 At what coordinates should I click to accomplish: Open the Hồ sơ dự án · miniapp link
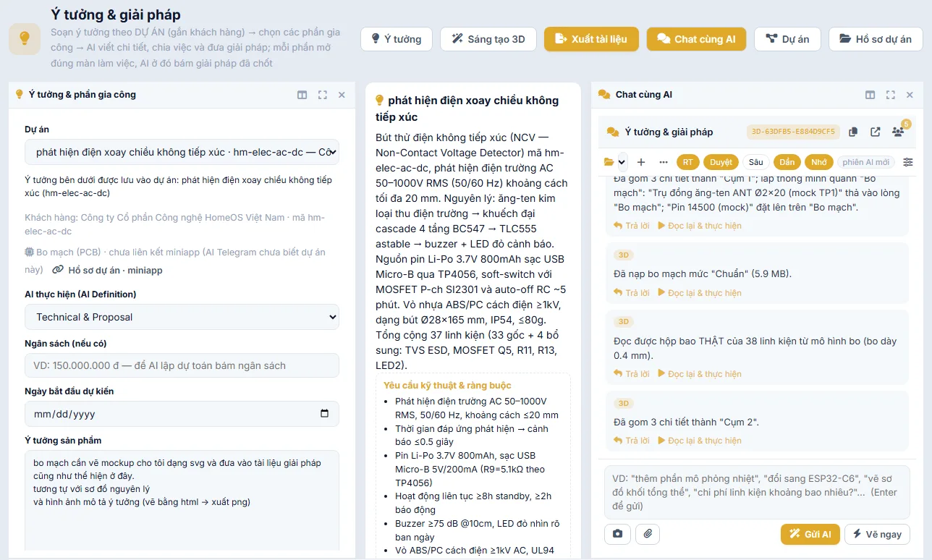point(107,270)
